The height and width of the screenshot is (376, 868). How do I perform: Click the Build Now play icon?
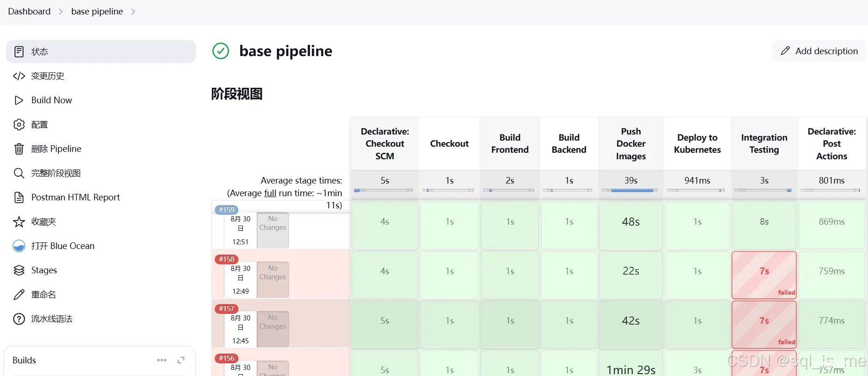[x=19, y=100]
